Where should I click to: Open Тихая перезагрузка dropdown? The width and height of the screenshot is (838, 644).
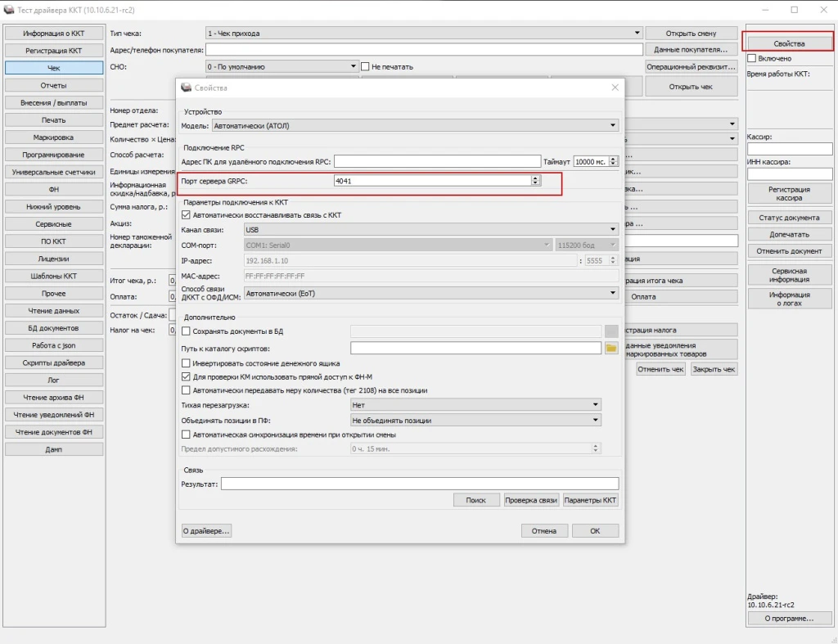click(475, 405)
